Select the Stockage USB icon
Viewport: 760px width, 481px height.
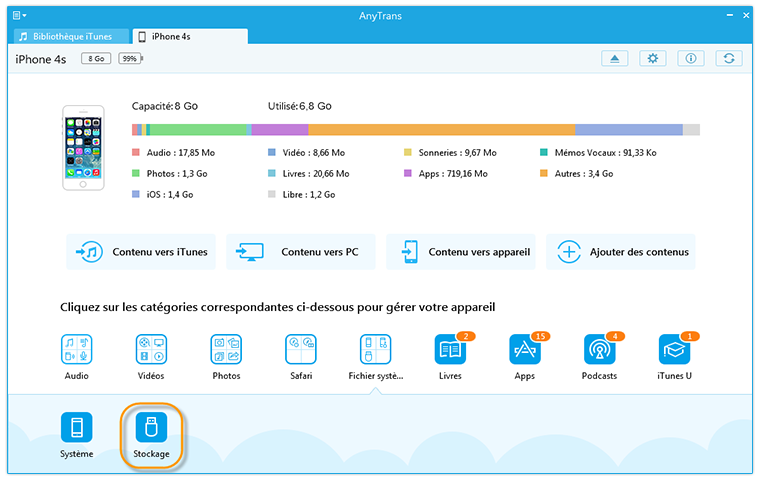151,427
